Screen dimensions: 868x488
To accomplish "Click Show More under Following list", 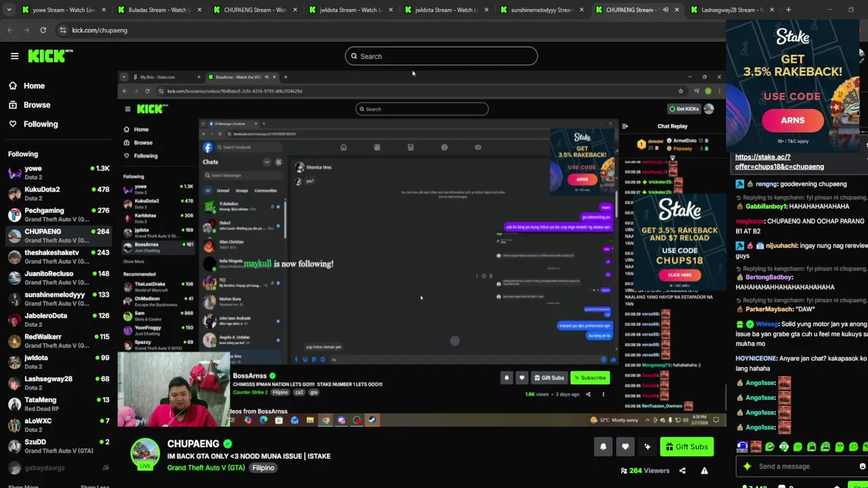I will [23, 486].
